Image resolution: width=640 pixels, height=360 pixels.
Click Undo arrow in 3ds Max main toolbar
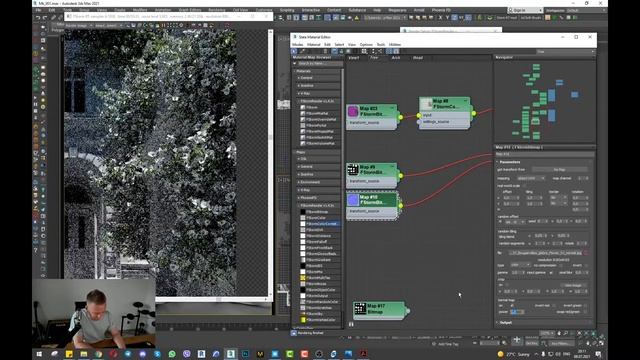click(38, 18)
